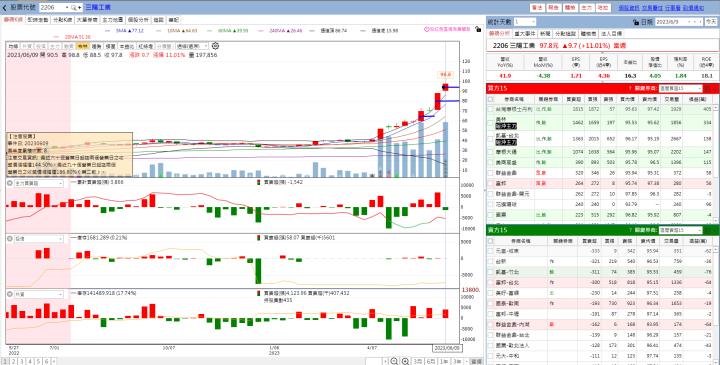Image resolution: width=720 pixels, height=365 pixels.
Task: Click the scrollbar down arrow in buyers table
Action: tap(715, 220)
